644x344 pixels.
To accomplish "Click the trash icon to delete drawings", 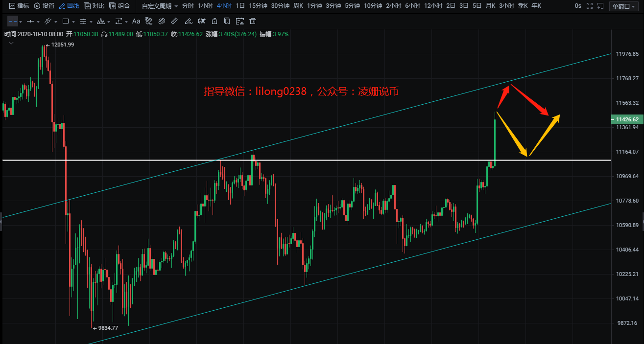I will 253,22.
